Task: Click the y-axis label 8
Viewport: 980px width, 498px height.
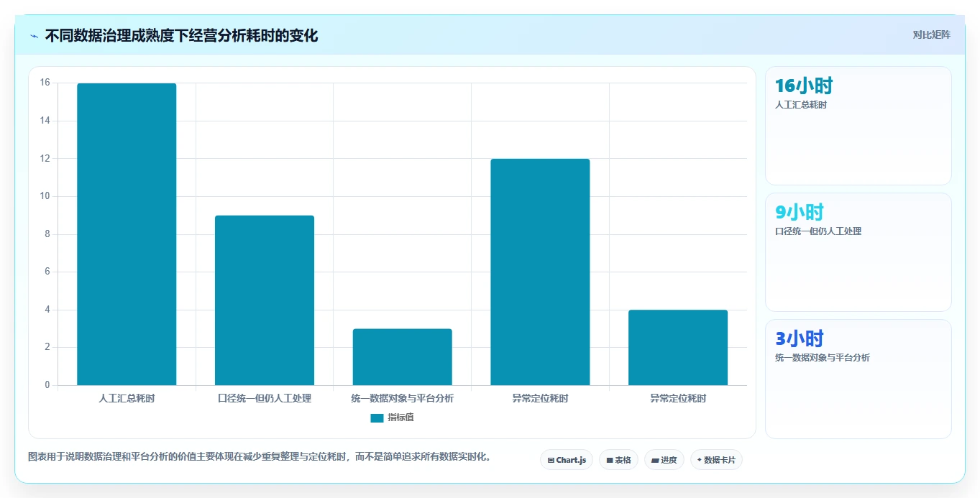Action: pos(47,234)
